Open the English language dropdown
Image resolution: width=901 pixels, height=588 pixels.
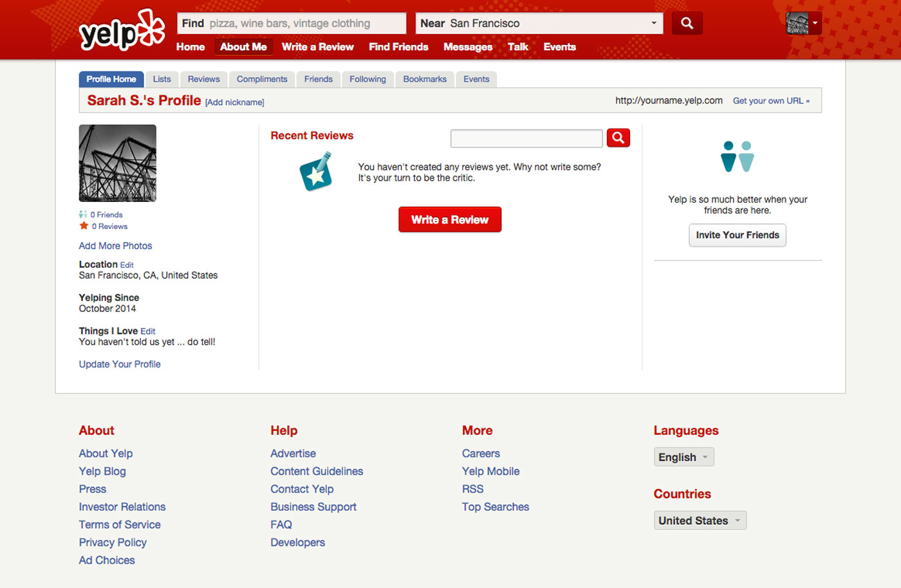pos(683,457)
